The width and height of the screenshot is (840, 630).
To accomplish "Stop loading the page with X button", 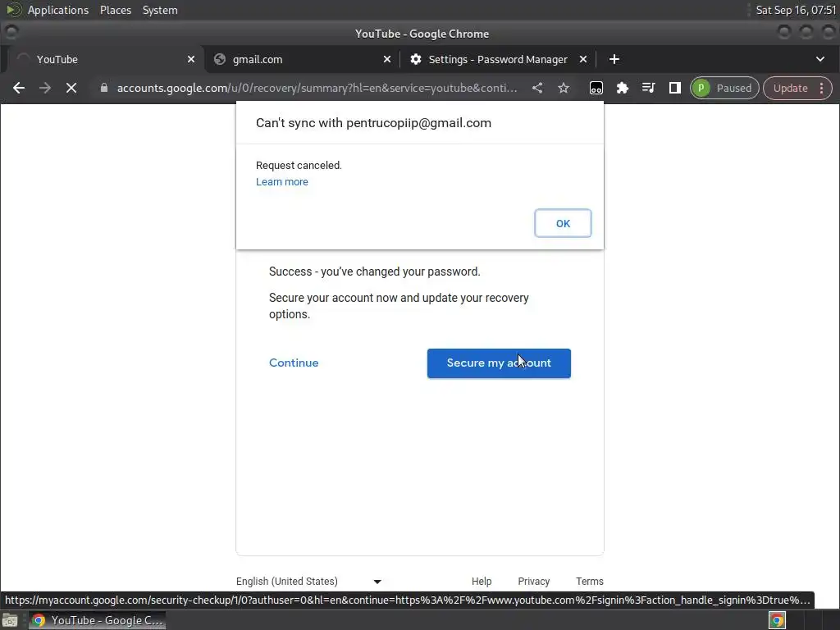I will [x=71, y=88].
